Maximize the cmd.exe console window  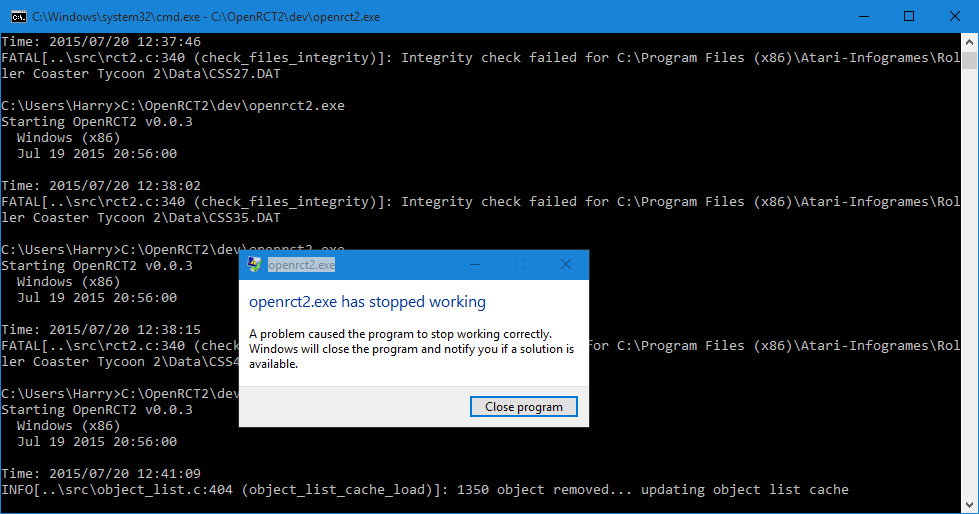point(908,16)
